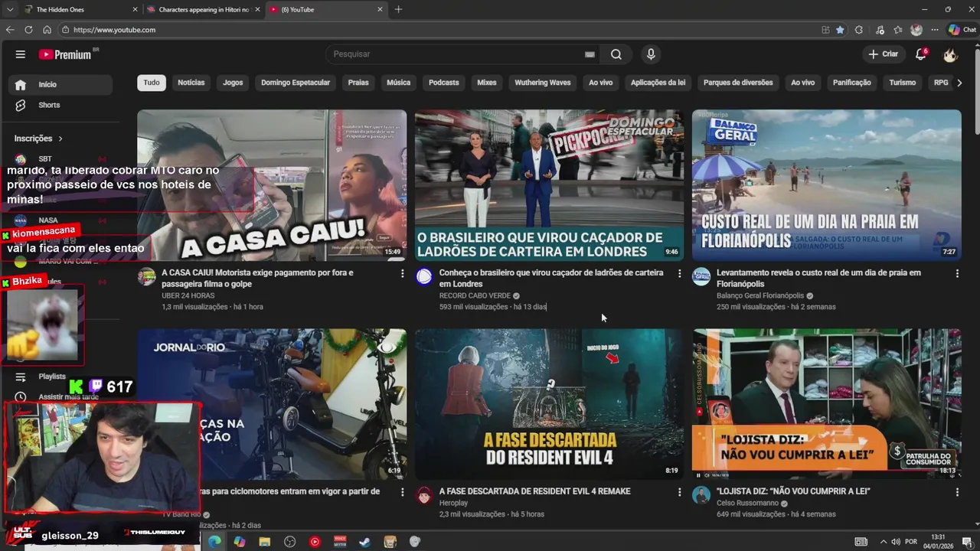Open Celso Russomanno channel name

[747, 503]
